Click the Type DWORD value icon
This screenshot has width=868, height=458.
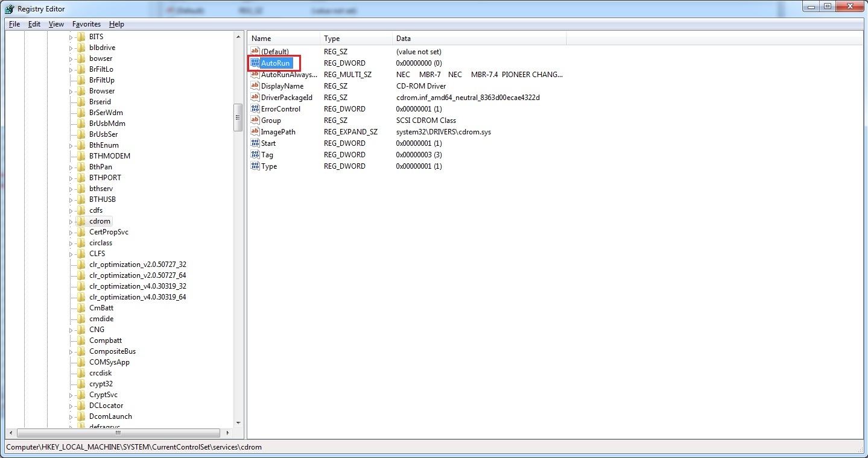coord(255,166)
